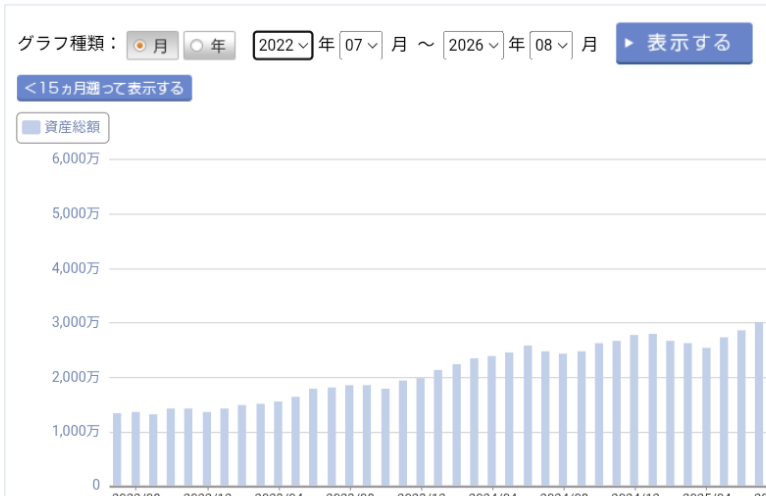Click the 4,000万 axis label
The width and height of the screenshot is (766, 496).
tap(76, 268)
